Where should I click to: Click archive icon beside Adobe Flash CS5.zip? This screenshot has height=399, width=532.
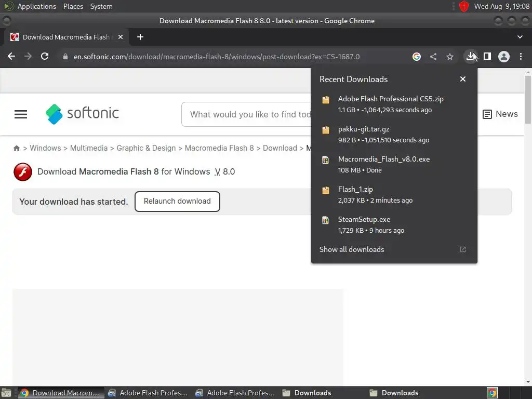click(326, 100)
